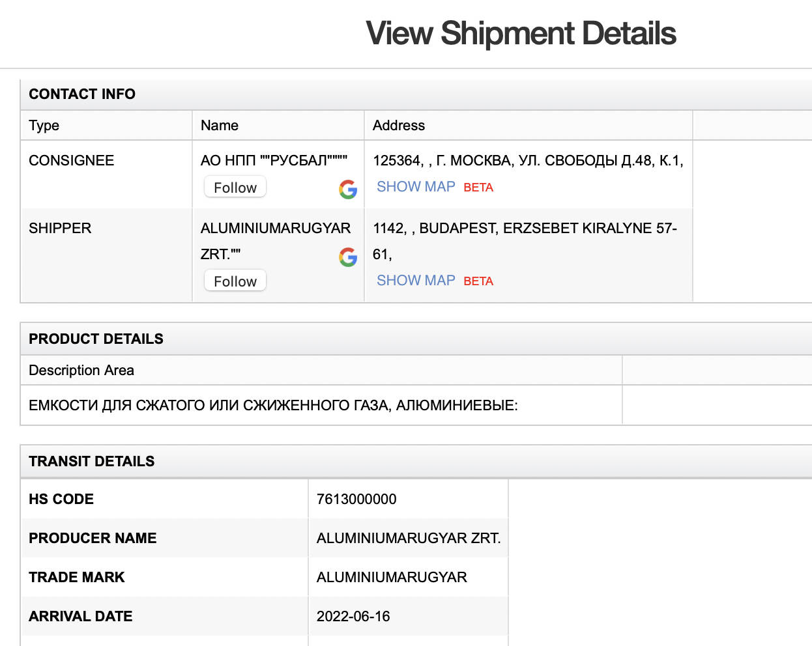Click the Name column header
Viewport: 812px width, 646px height.
(220, 126)
